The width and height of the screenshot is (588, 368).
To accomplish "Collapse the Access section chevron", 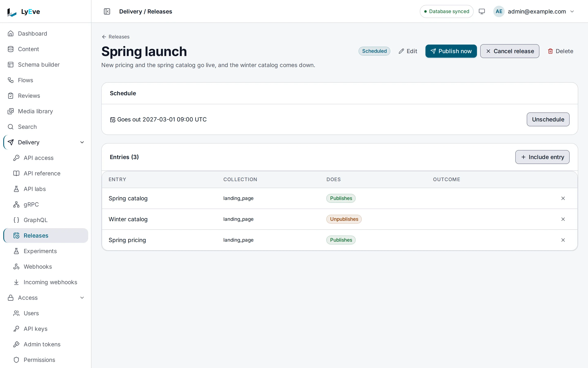I will pyautogui.click(x=82, y=298).
